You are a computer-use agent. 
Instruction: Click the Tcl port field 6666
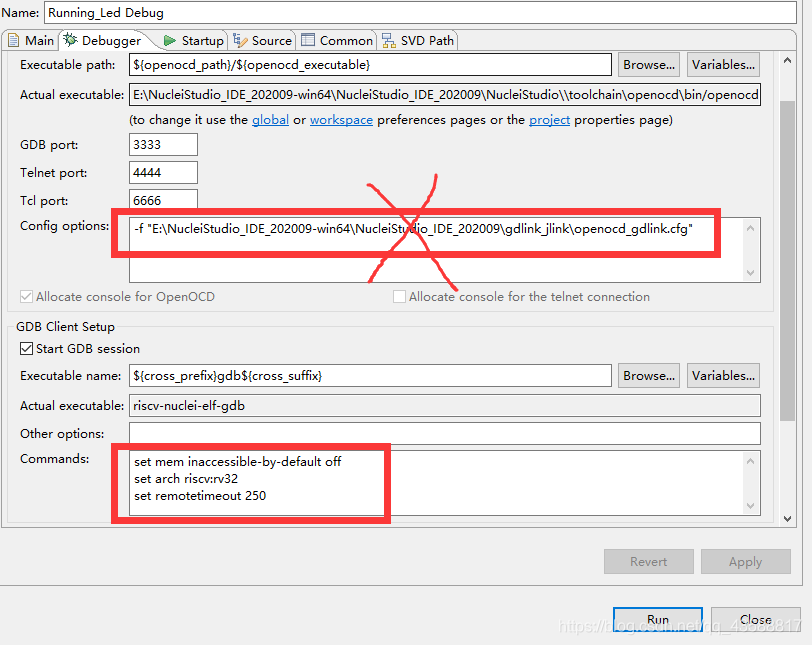(x=163, y=200)
